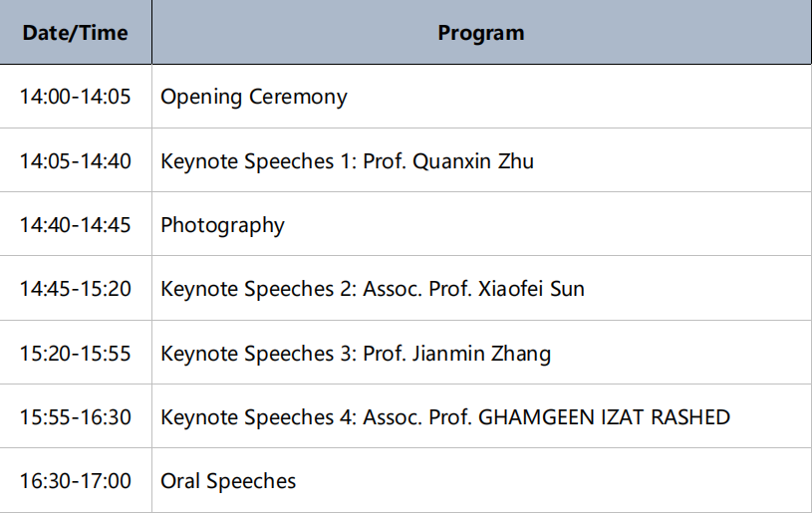The height and width of the screenshot is (514, 812).
Task: Click the 14:40-14:45 time cell
Action: (x=75, y=225)
